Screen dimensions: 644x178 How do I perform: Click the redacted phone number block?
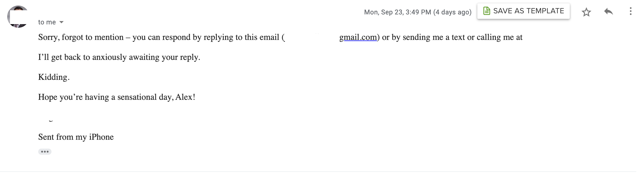point(569,45)
